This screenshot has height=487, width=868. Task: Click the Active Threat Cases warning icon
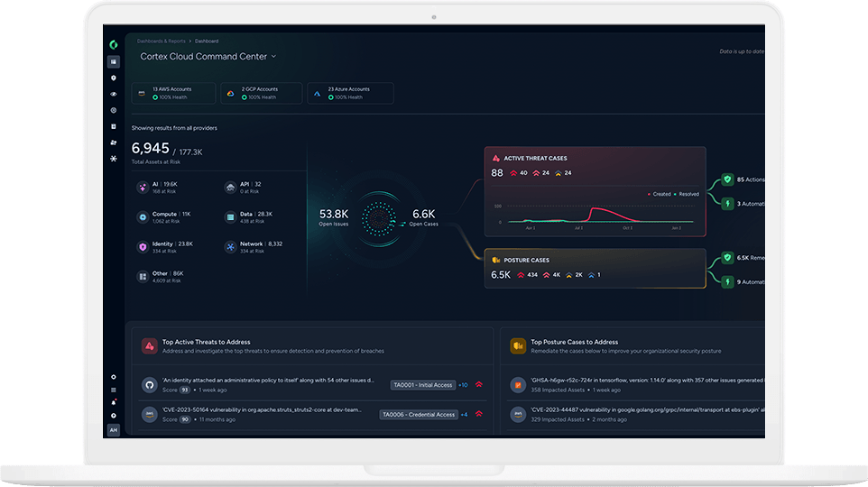[x=496, y=159]
